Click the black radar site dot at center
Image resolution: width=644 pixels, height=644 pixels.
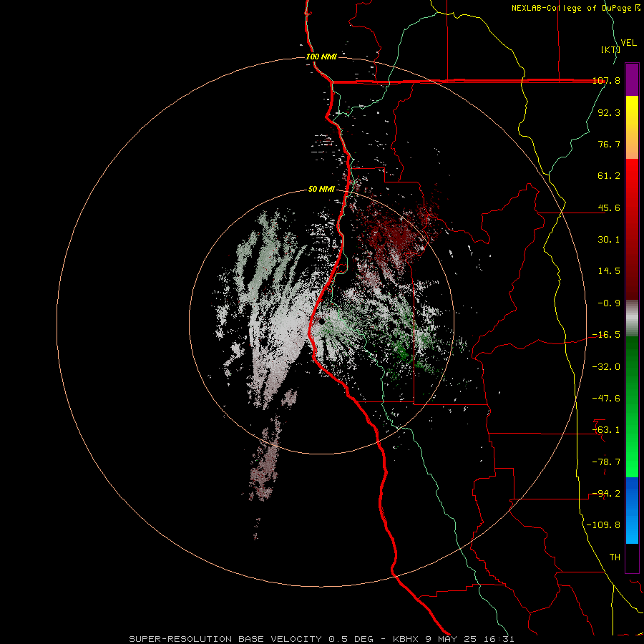tap(321, 321)
